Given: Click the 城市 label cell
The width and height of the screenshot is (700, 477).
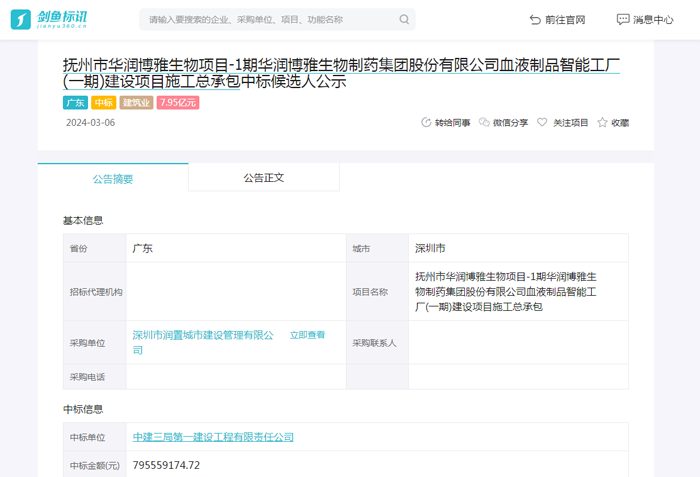Looking at the screenshot, I should [377, 248].
